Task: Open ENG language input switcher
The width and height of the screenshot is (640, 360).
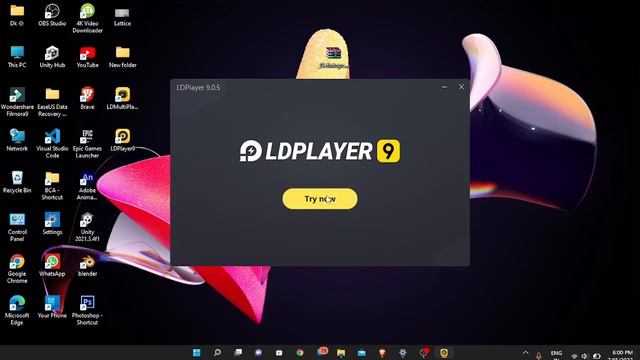Action: point(556,353)
